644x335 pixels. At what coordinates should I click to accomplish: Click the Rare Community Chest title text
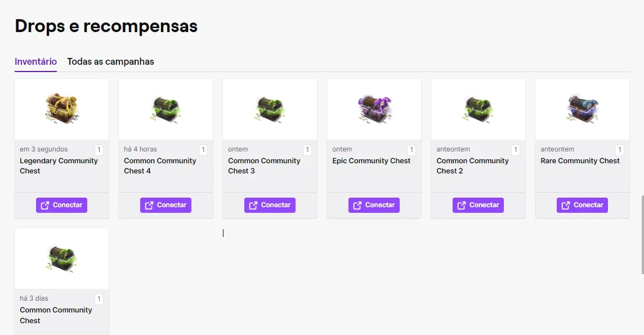(580, 161)
